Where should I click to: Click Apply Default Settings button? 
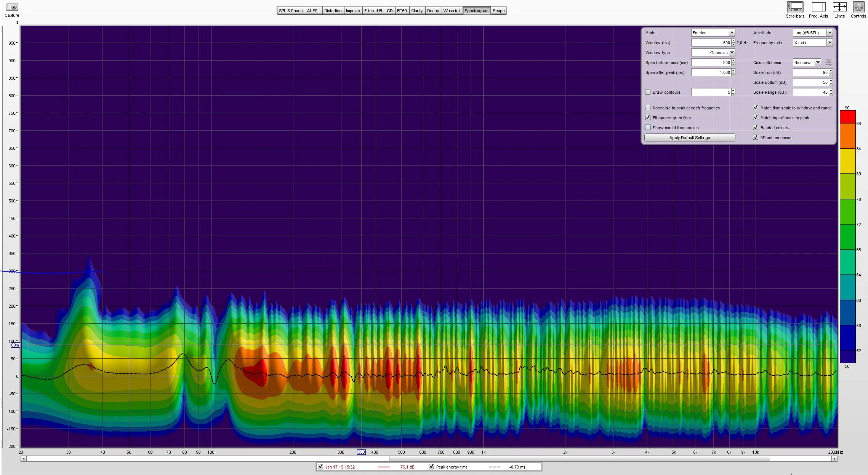pyautogui.click(x=690, y=138)
